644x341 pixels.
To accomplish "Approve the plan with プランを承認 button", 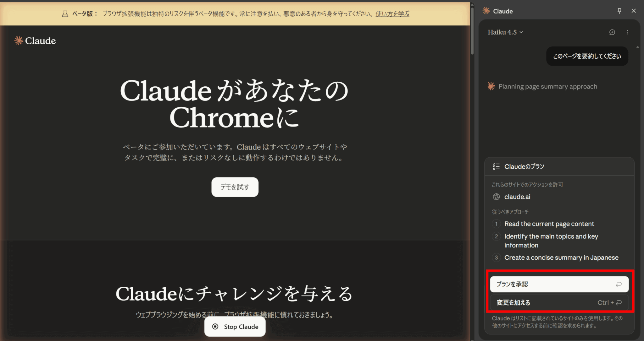I will click(559, 284).
